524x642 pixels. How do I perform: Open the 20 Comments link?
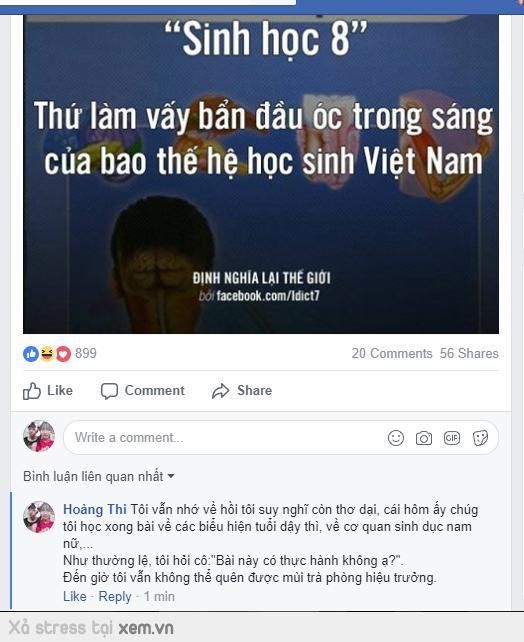pos(392,353)
